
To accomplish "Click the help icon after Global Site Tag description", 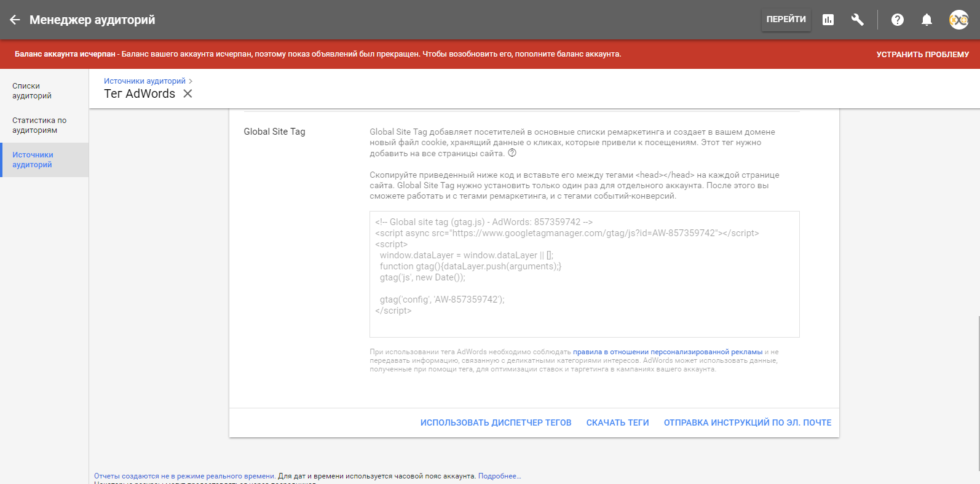I will 512,153.
